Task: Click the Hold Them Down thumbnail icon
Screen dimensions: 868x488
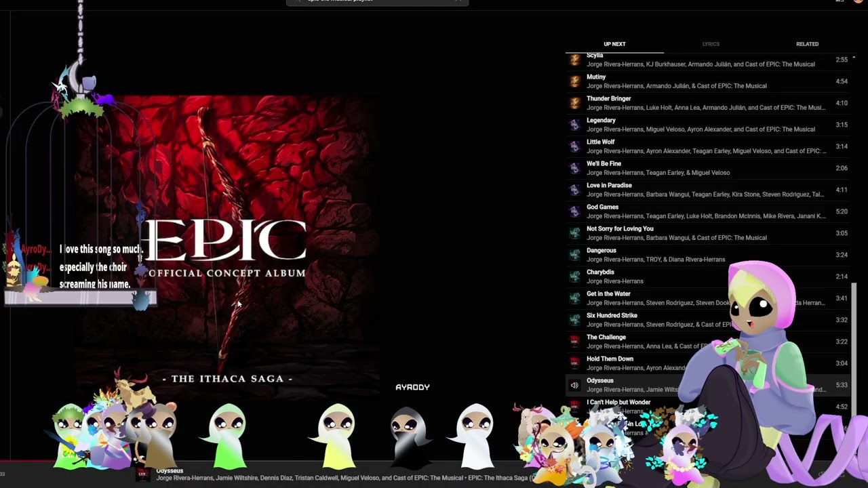Action: pyautogui.click(x=574, y=363)
